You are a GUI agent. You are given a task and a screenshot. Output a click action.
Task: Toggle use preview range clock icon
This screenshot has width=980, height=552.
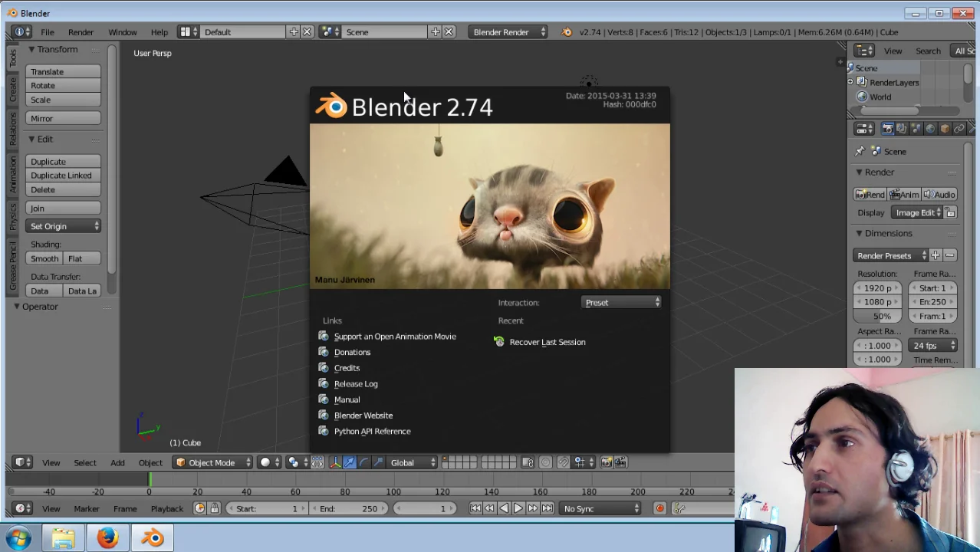[x=199, y=508]
